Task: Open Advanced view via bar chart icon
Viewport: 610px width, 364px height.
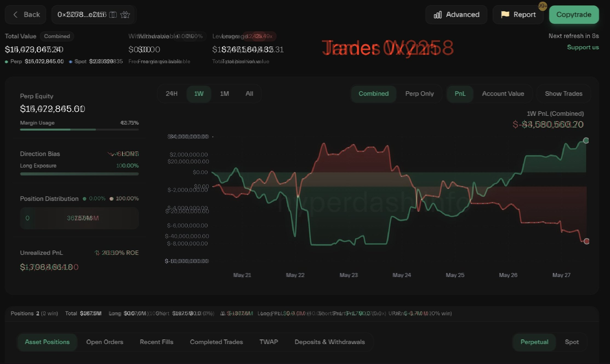Action: click(438, 15)
